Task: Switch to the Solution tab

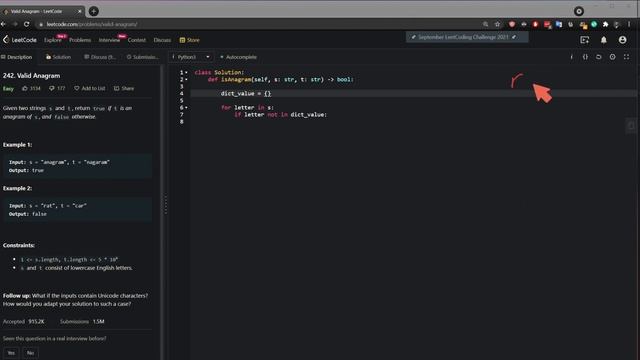Action: pyautogui.click(x=58, y=57)
